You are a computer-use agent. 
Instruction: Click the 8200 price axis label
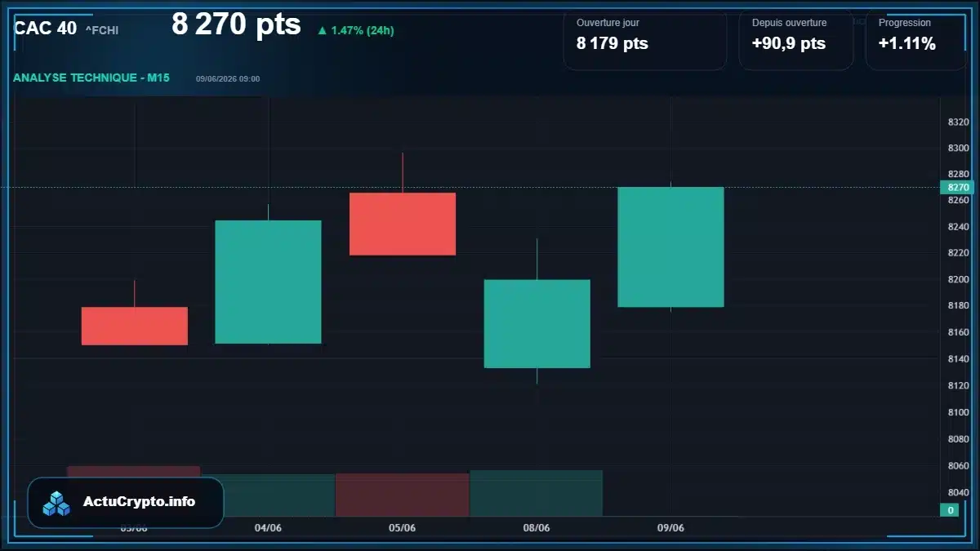point(958,279)
